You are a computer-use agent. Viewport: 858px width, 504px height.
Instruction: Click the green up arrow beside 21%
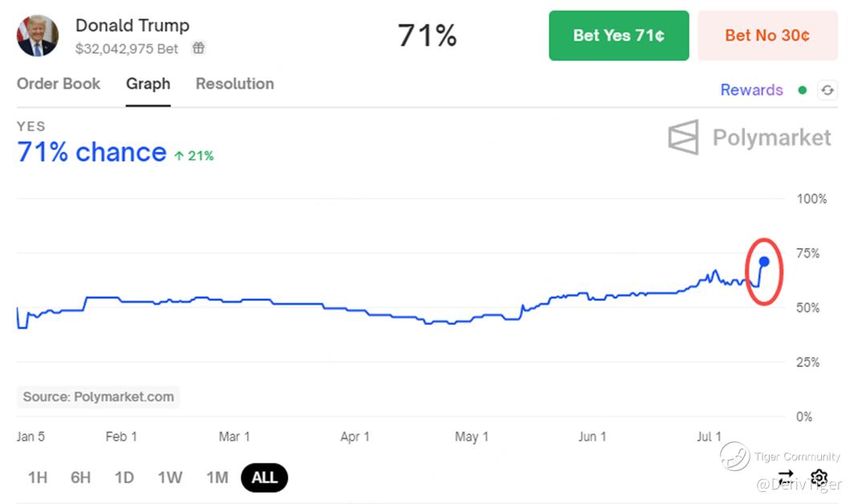pos(179,156)
